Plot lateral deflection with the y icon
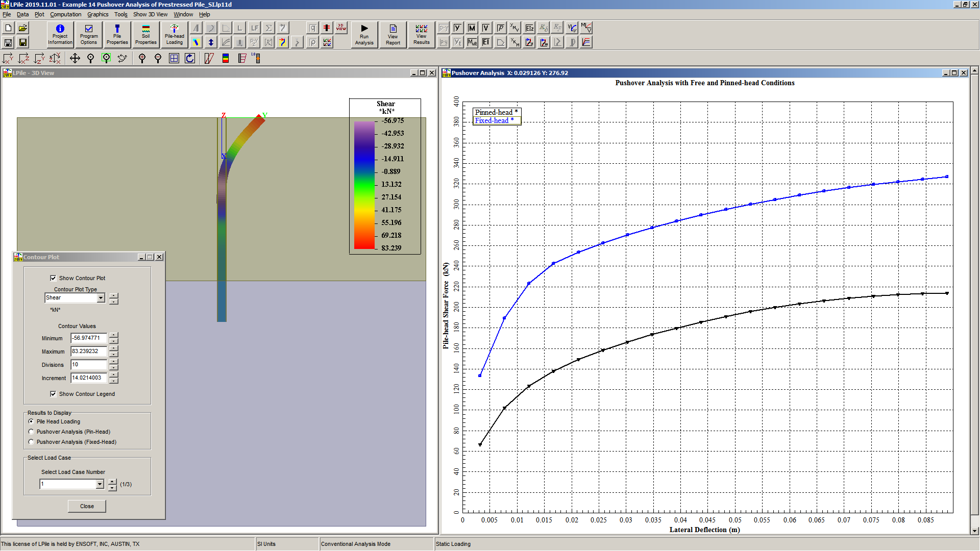The height and width of the screenshot is (551, 980). pyautogui.click(x=458, y=28)
